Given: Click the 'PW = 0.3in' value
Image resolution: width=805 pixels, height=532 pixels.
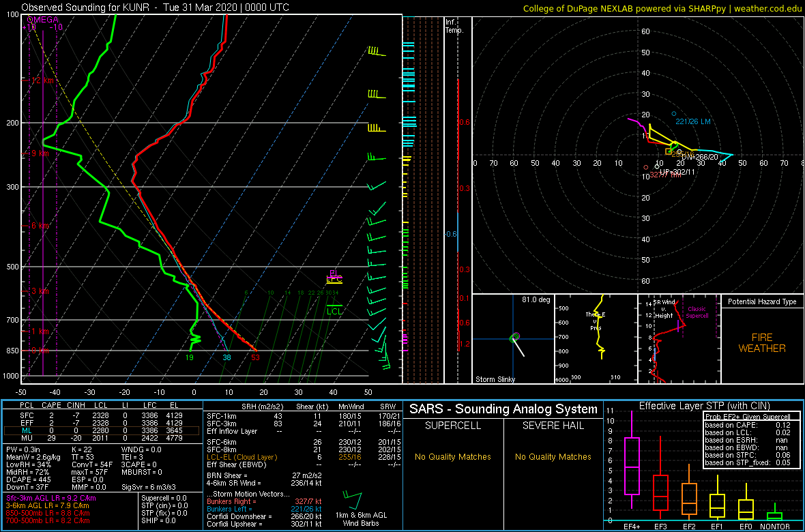Looking at the screenshot, I should [25, 450].
